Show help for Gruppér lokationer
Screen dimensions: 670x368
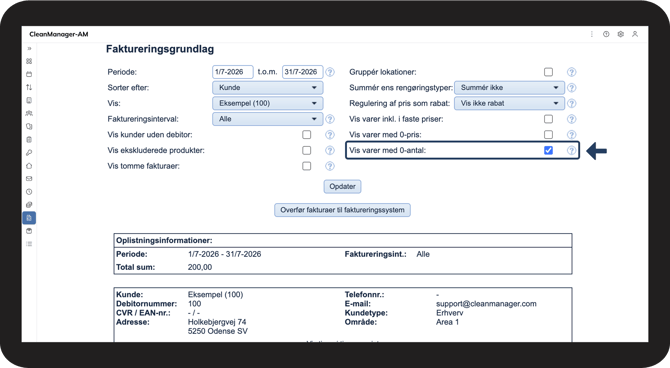[x=571, y=72]
